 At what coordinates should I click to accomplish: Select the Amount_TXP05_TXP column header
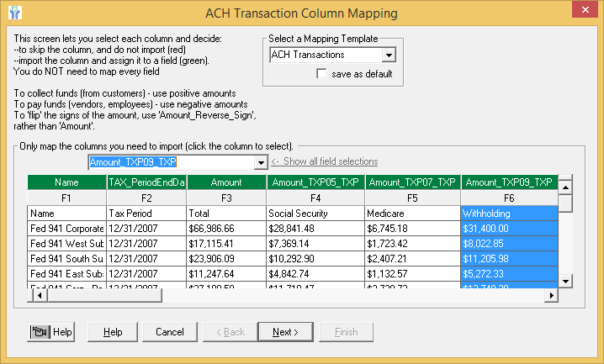pos(314,182)
